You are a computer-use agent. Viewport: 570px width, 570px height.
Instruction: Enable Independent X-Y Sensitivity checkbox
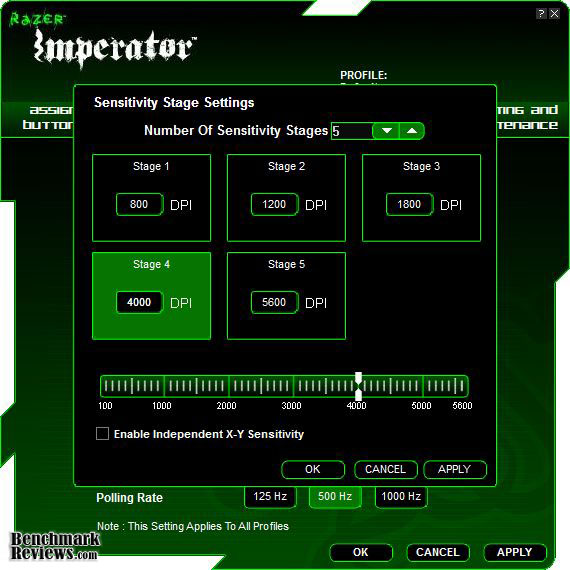tap(103, 434)
